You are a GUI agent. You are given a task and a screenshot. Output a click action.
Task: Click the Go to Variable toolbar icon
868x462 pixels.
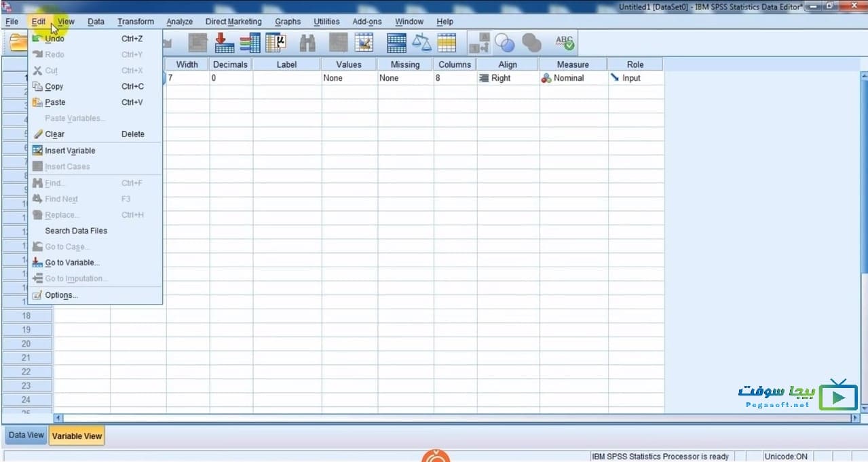pos(224,43)
